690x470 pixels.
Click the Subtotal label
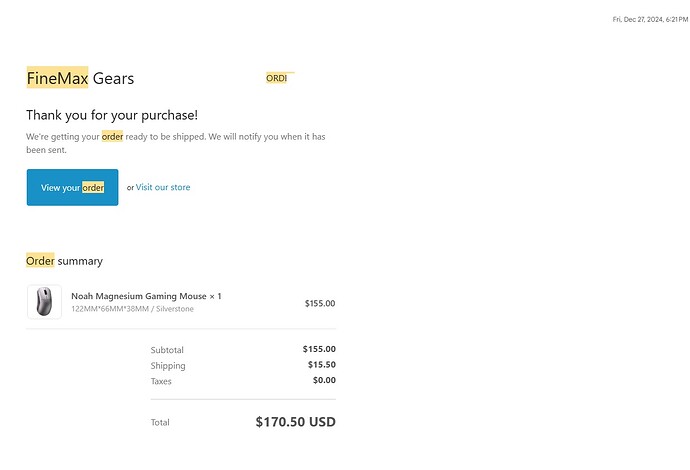tap(167, 350)
